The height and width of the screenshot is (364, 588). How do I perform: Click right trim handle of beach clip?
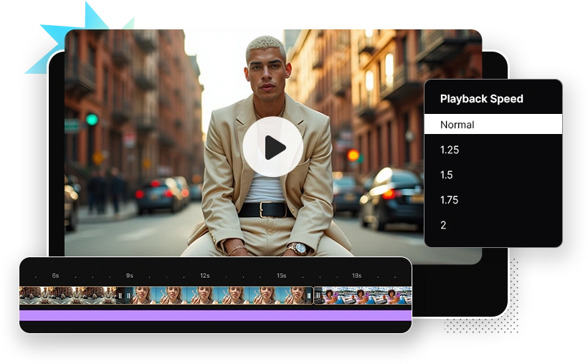point(309,295)
